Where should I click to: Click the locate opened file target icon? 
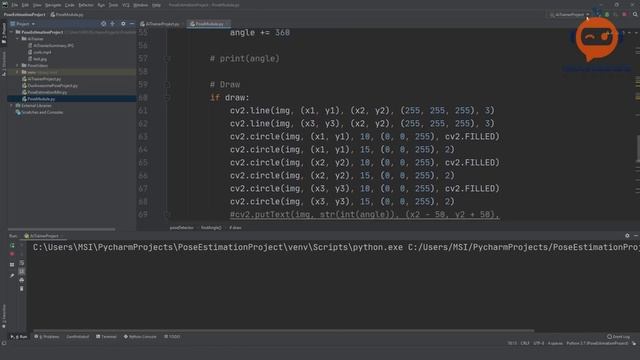coord(103,24)
